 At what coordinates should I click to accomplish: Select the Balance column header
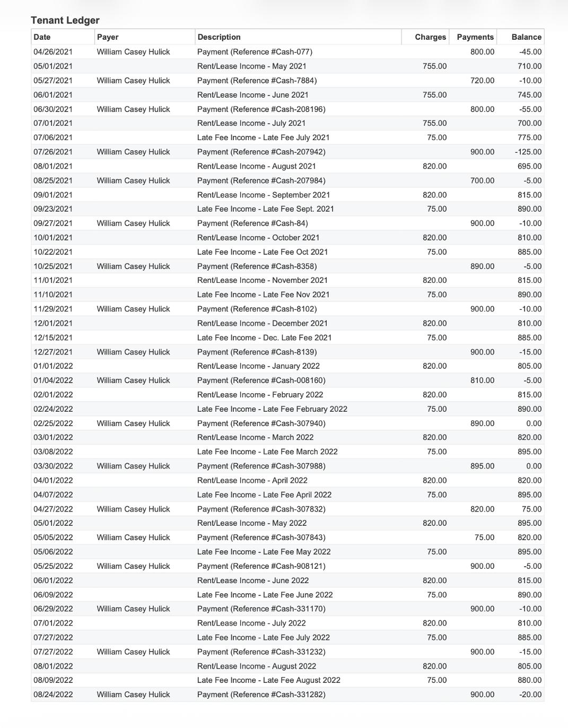pyautogui.click(x=526, y=37)
